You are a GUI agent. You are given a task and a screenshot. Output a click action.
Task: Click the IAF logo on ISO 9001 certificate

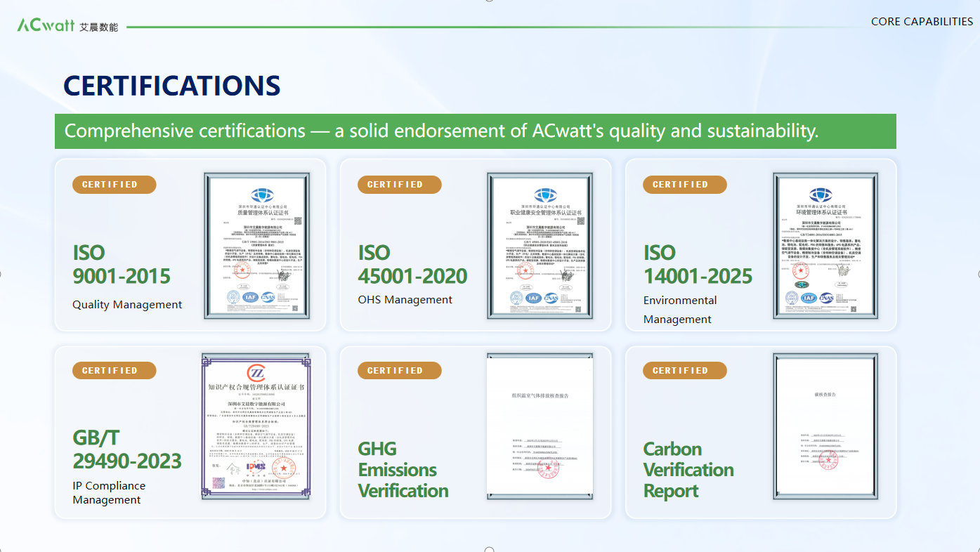pos(251,298)
